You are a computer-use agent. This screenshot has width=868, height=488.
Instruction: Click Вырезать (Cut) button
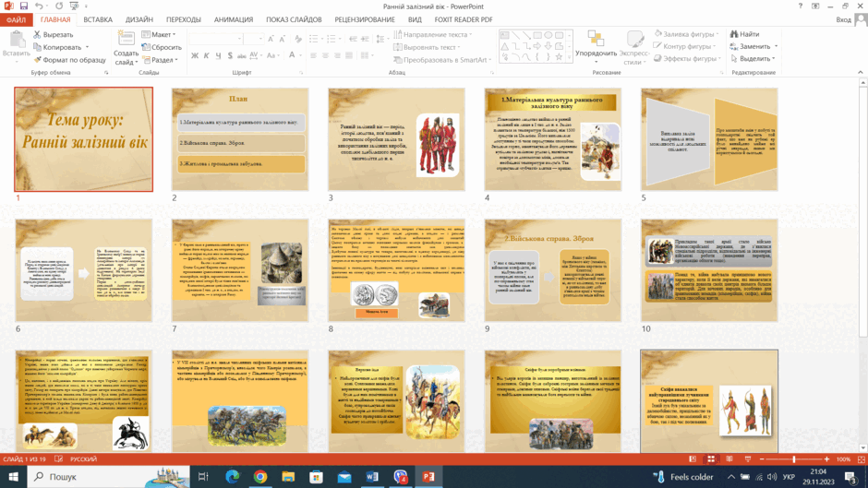click(x=54, y=34)
